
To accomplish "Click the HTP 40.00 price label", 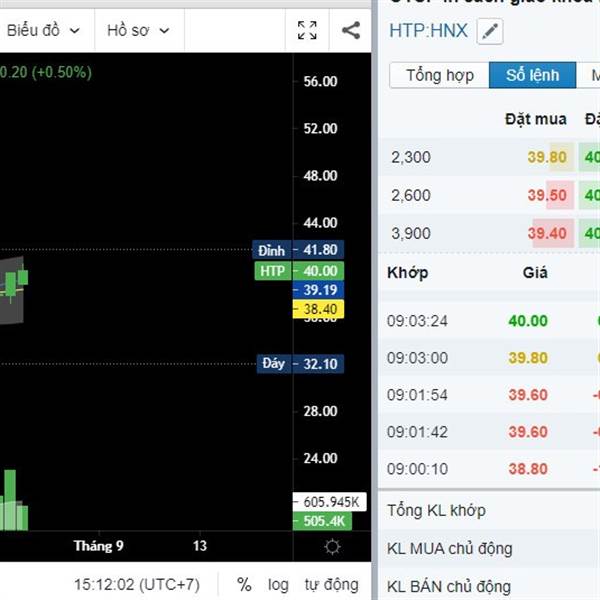I will coord(299,271).
